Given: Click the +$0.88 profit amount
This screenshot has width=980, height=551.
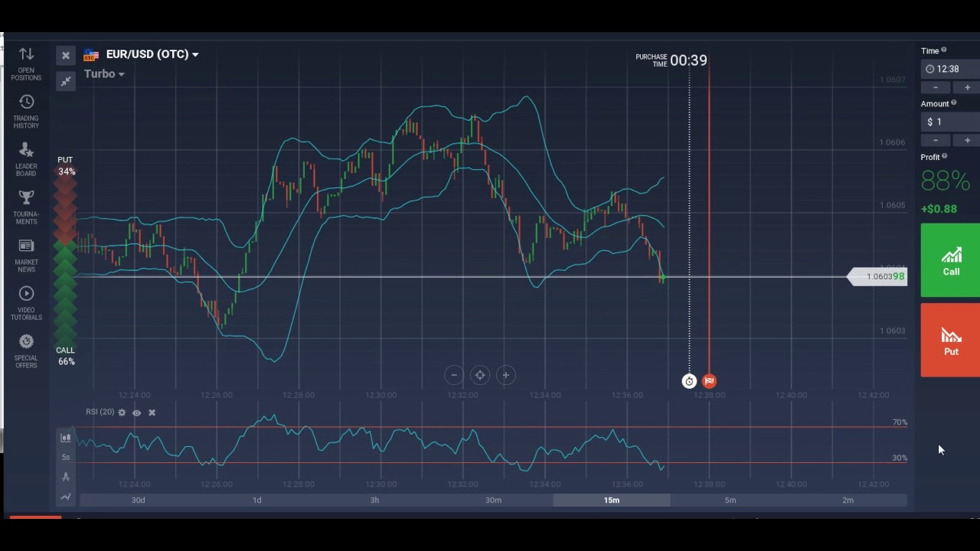Looking at the screenshot, I should (x=939, y=209).
